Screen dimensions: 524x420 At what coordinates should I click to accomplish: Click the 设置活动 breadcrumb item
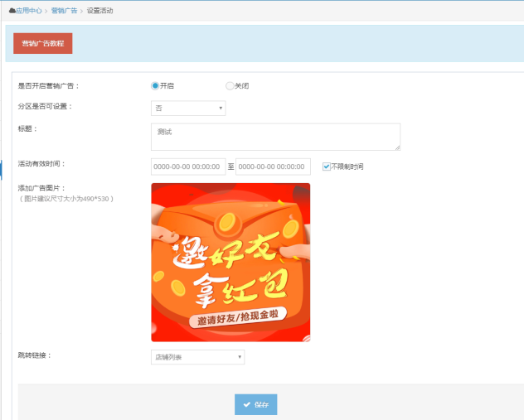tap(100, 11)
